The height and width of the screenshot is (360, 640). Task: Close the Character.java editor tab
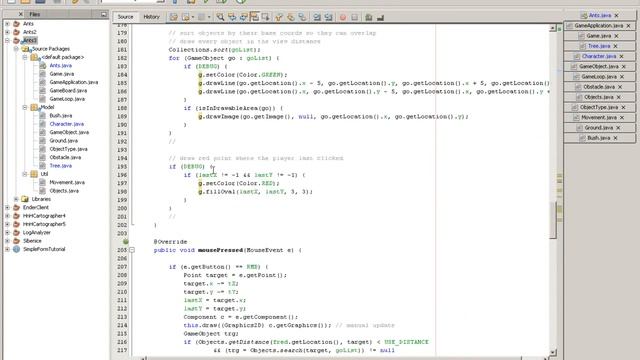pyautogui.click(x=621, y=56)
